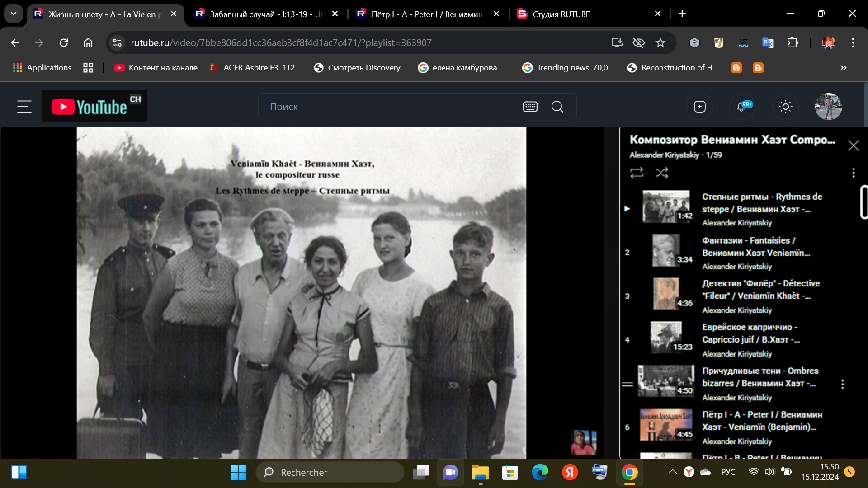Toggle playlist shuffle

[x=662, y=173]
